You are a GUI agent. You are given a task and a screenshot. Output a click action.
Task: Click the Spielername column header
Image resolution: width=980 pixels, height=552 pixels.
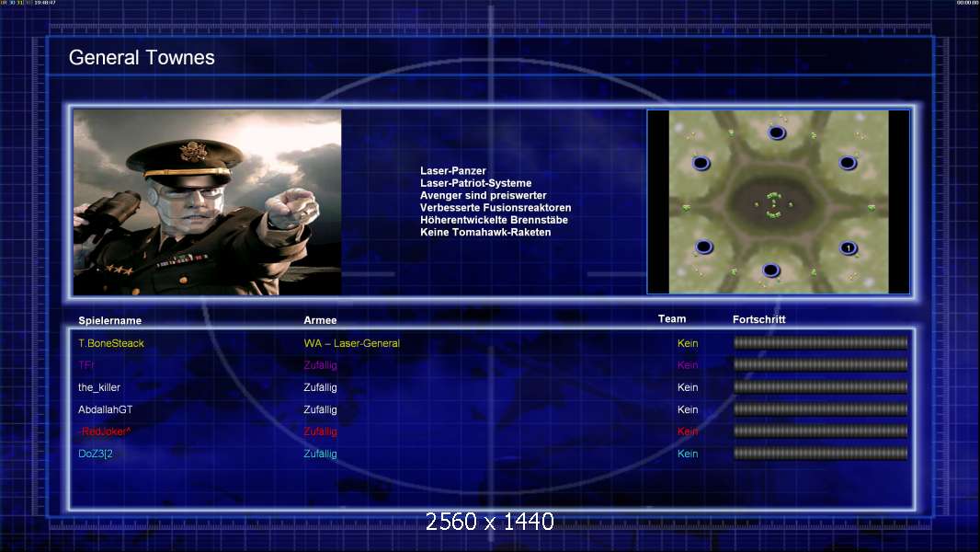coord(110,321)
